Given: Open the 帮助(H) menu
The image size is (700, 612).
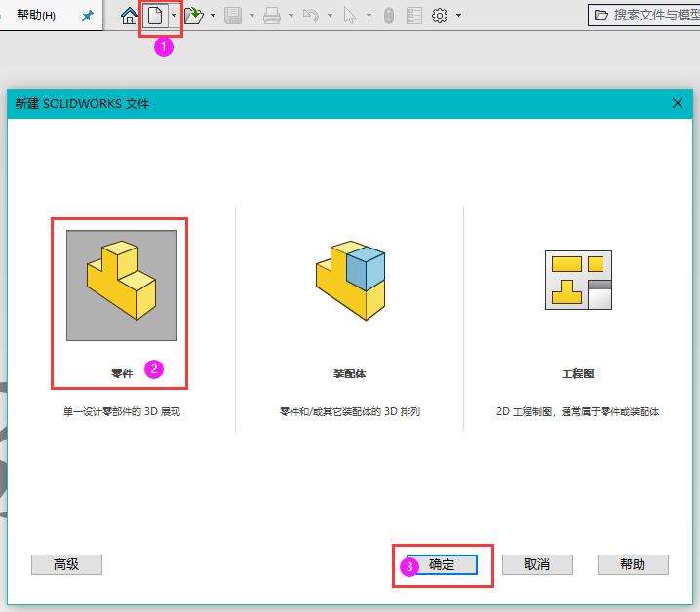Looking at the screenshot, I should (36, 16).
